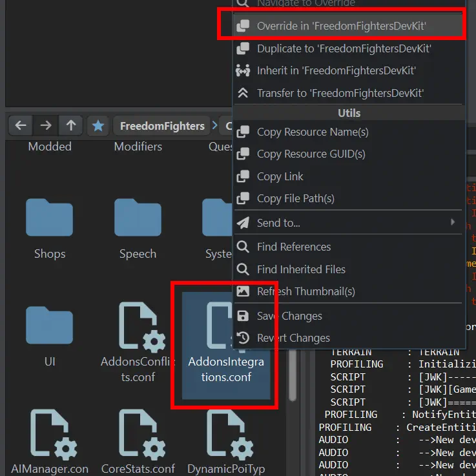
Task: Open the Speech folder
Action: point(138,220)
